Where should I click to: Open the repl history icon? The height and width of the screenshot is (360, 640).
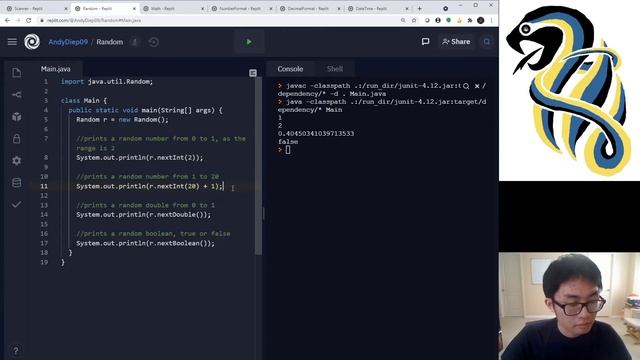(153, 42)
